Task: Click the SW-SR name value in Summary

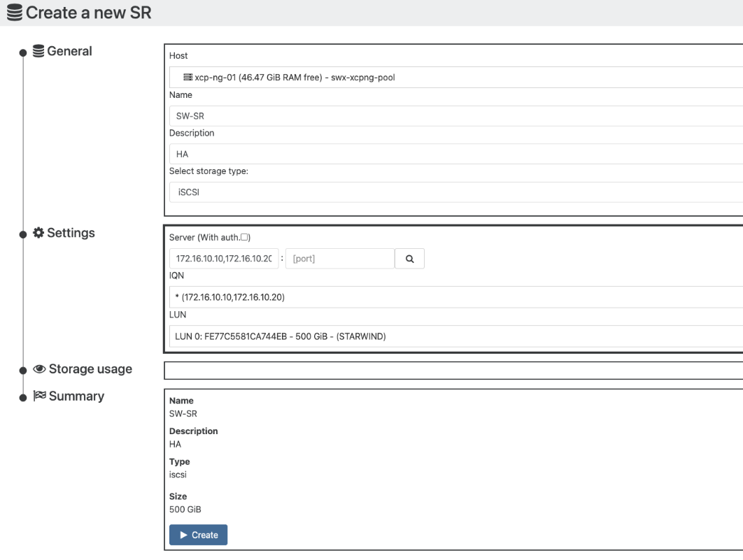Action: click(x=183, y=414)
